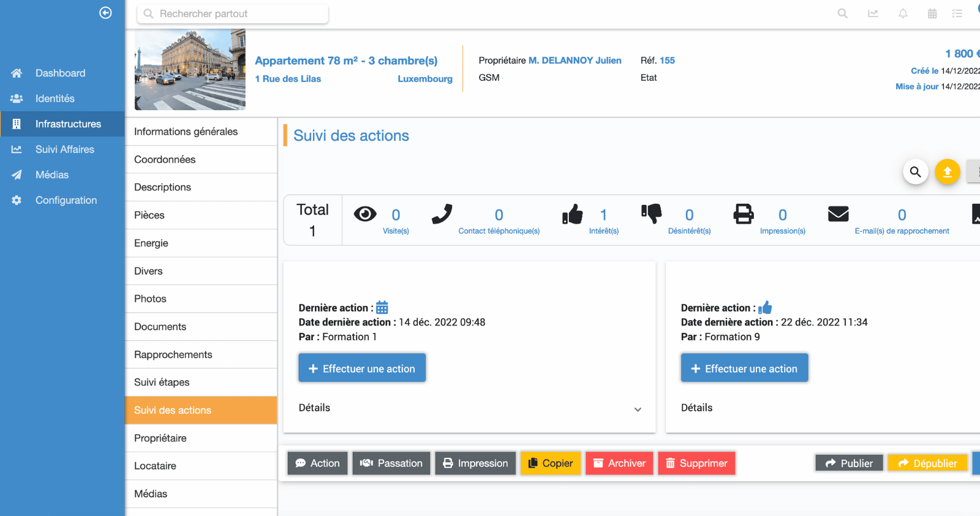The image size is (980, 516).
Task: Click the red Supprimer button
Action: (696, 463)
